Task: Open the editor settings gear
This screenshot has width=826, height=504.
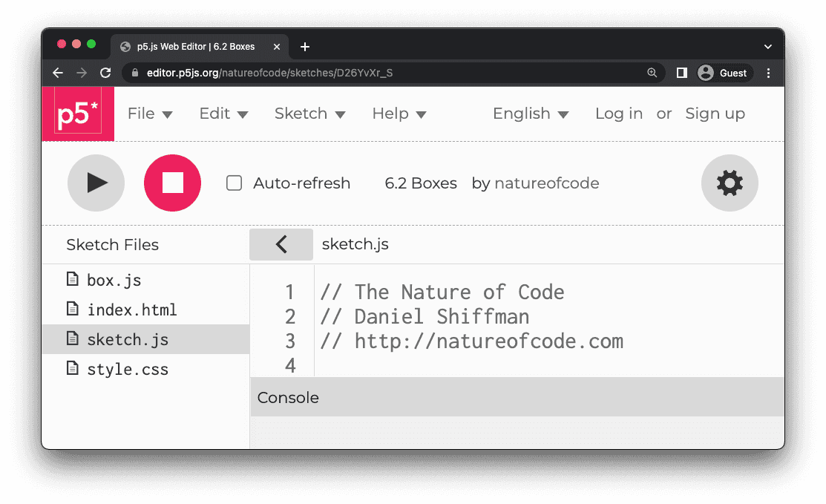Action: (x=730, y=183)
